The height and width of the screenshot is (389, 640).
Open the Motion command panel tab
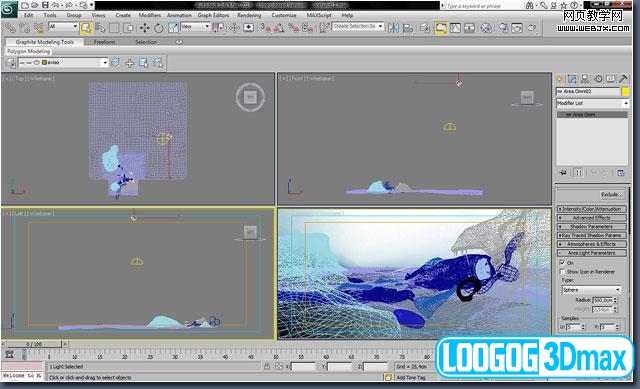tap(598, 79)
